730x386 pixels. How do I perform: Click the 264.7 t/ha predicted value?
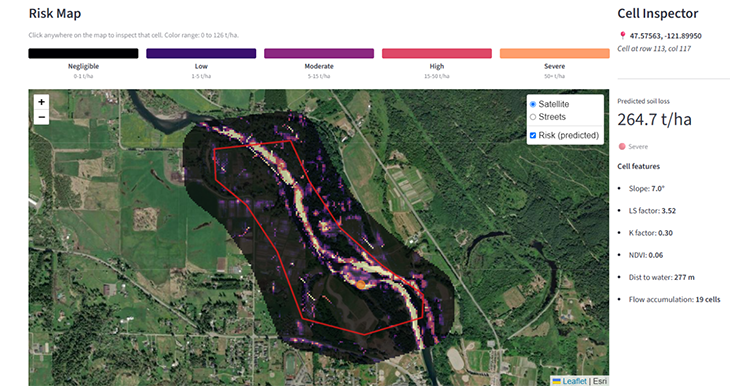point(654,120)
